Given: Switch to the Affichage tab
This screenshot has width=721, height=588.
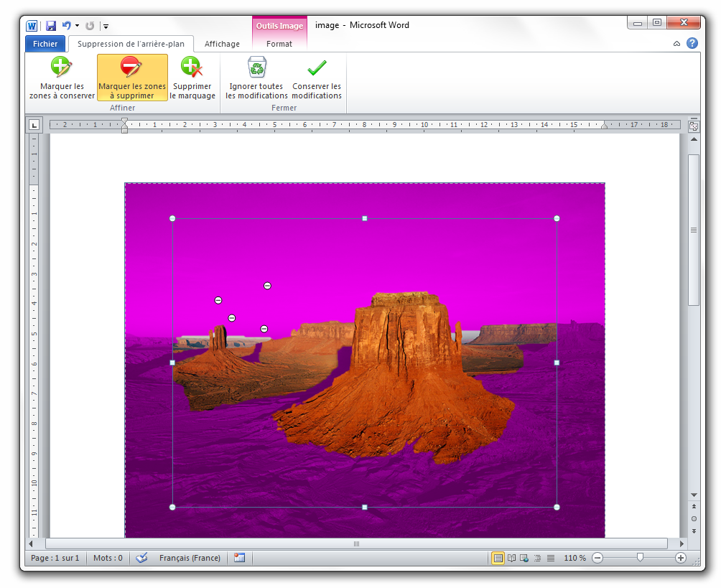Looking at the screenshot, I should [222, 44].
